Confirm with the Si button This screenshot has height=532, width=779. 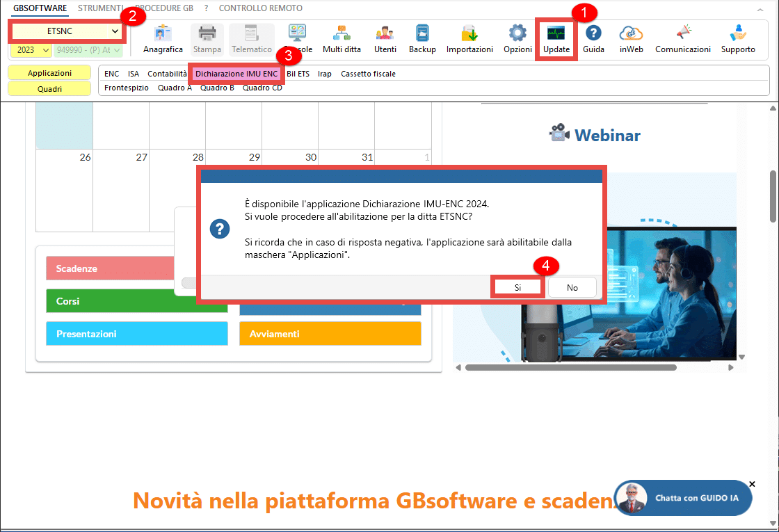pyautogui.click(x=517, y=287)
